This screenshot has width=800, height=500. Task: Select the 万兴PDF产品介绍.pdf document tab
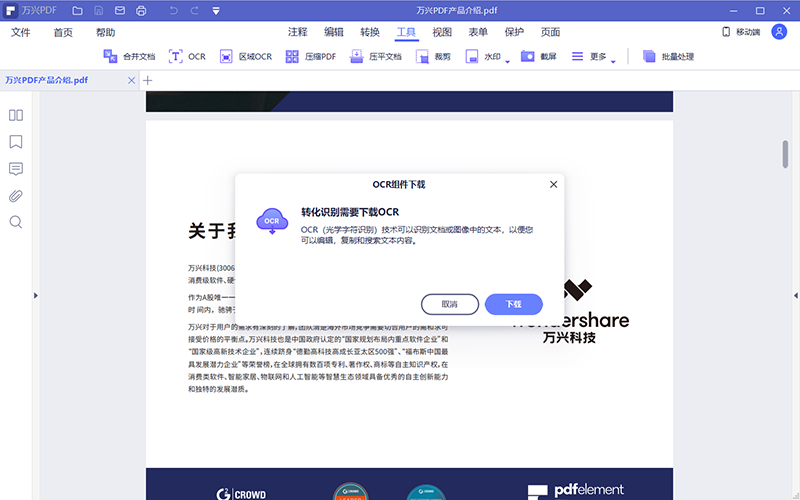click(x=46, y=80)
